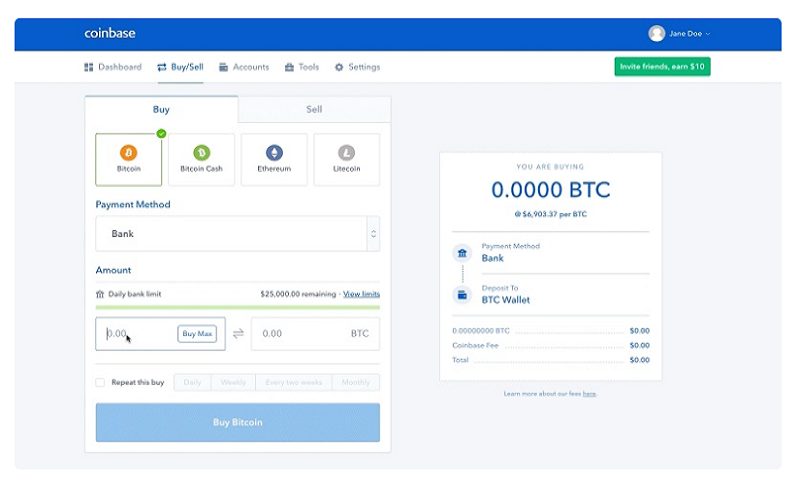
Task: Switch to the Buy tab
Action: coord(161,109)
